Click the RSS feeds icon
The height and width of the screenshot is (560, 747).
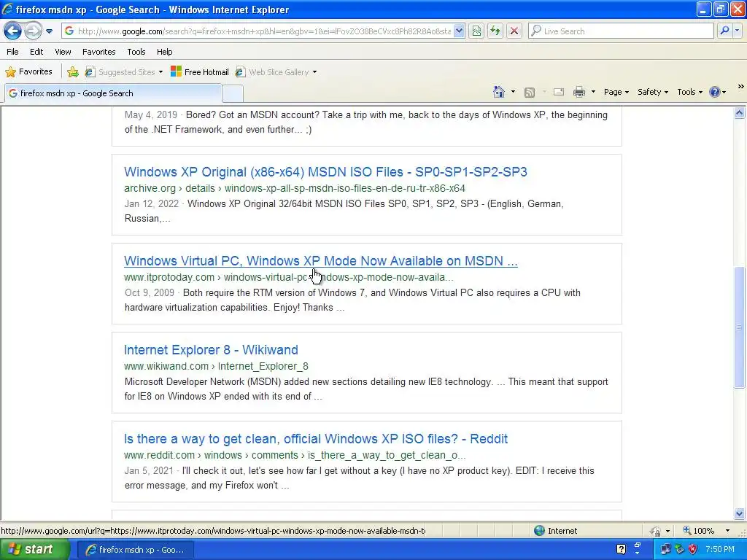[x=530, y=93]
